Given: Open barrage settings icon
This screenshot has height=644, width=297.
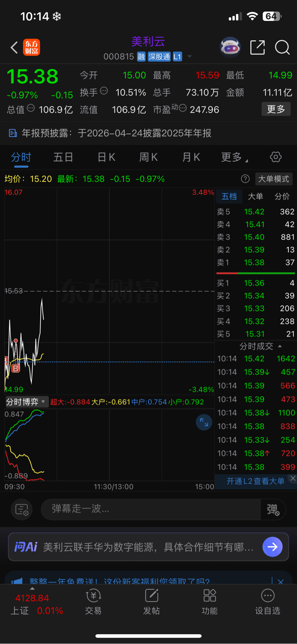Looking at the screenshot, I should pyautogui.click(x=22, y=510).
